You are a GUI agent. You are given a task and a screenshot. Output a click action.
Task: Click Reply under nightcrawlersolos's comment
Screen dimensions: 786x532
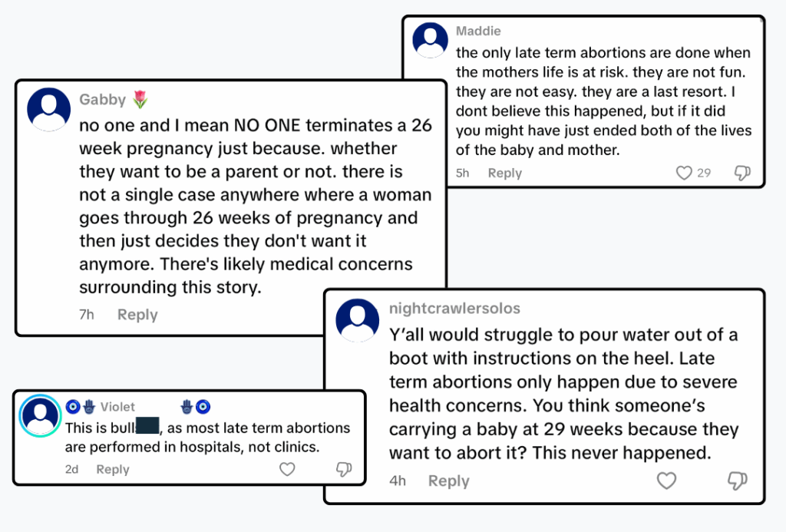click(448, 481)
